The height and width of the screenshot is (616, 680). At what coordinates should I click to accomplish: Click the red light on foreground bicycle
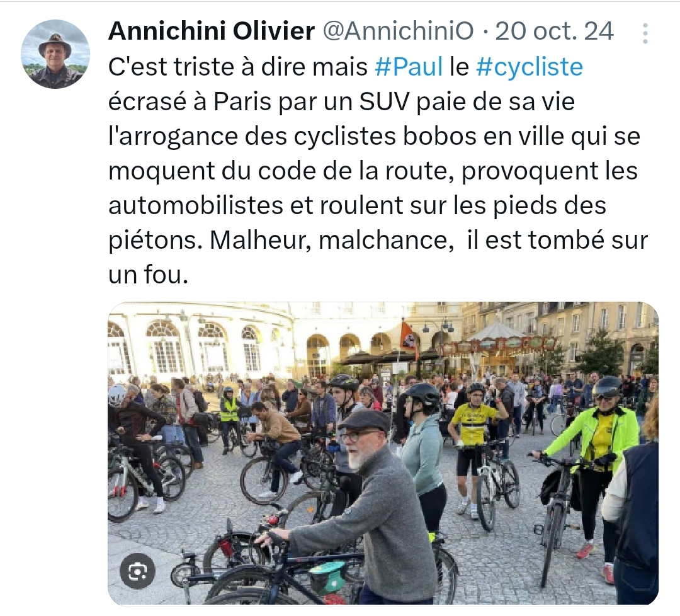click(x=227, y=547)
